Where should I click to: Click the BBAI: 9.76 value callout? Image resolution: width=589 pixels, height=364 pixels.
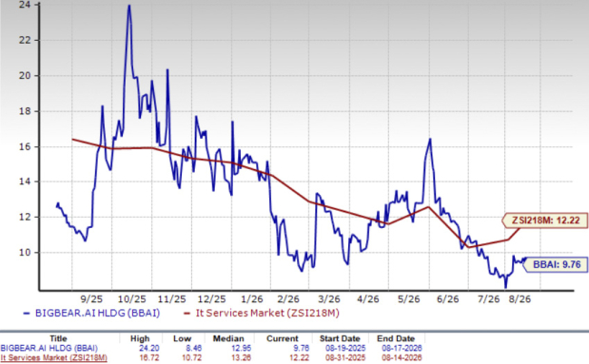point(555,264)
